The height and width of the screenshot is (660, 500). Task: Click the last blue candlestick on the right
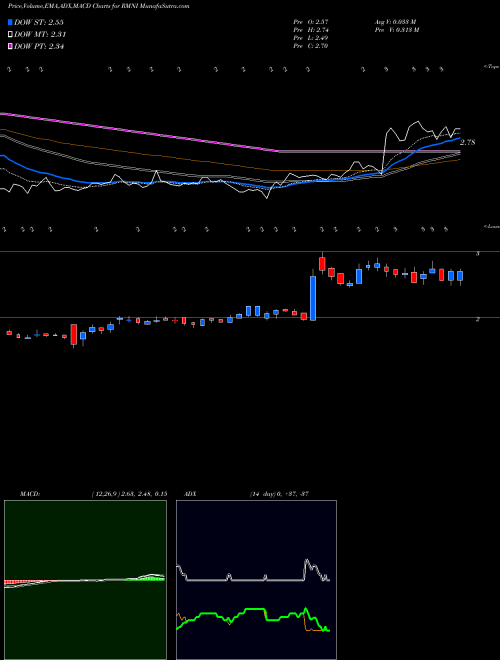click(x=460, y=276)
